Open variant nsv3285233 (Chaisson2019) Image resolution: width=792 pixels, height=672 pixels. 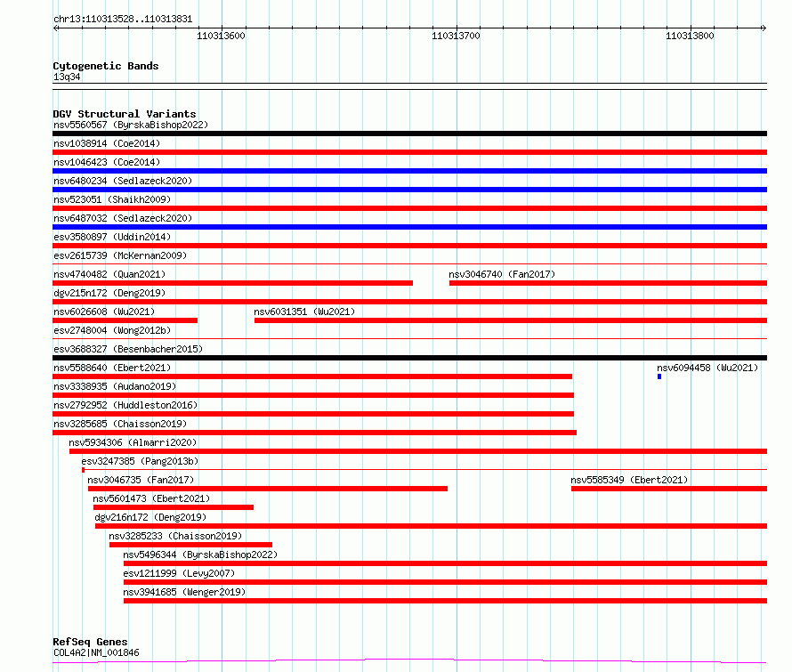click(175, 536)
